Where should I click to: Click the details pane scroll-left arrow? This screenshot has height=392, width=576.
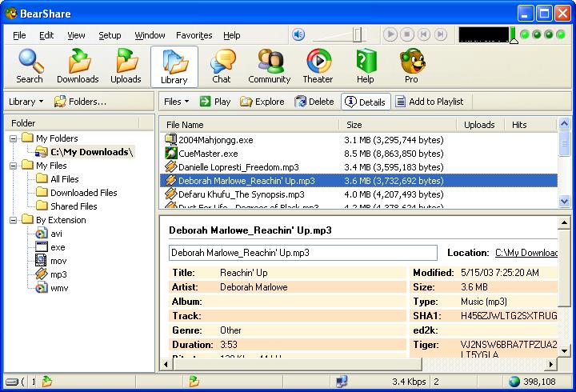[166, 364]
